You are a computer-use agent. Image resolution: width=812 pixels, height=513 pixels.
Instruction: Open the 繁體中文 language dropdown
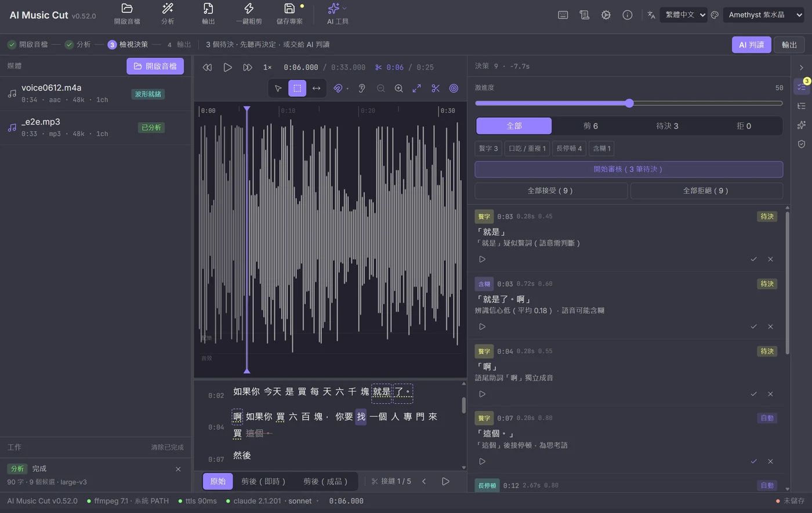click(683, 15)
